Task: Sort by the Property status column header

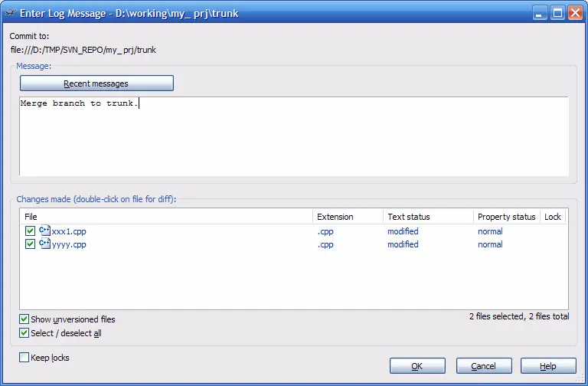Action: 507,217
